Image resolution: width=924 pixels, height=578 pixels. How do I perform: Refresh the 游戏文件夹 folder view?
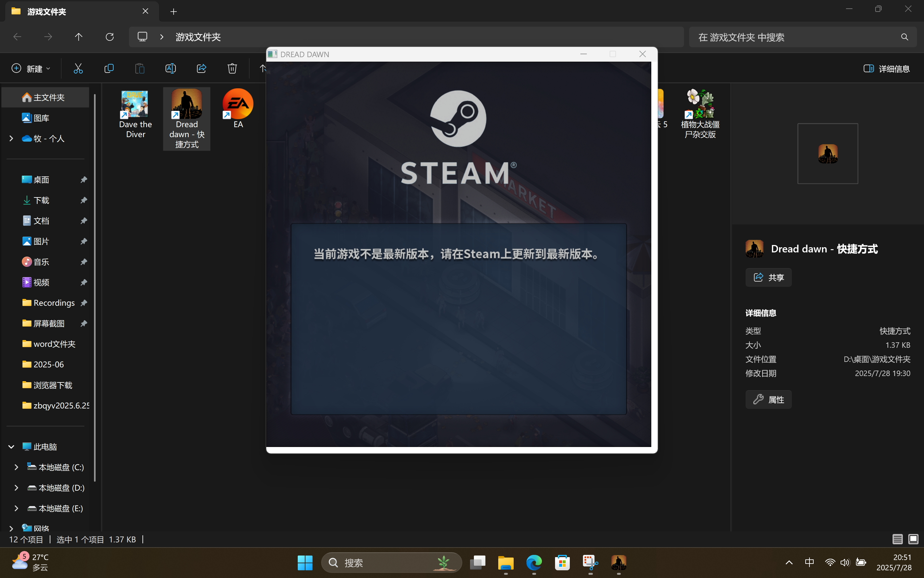(110, 37)
